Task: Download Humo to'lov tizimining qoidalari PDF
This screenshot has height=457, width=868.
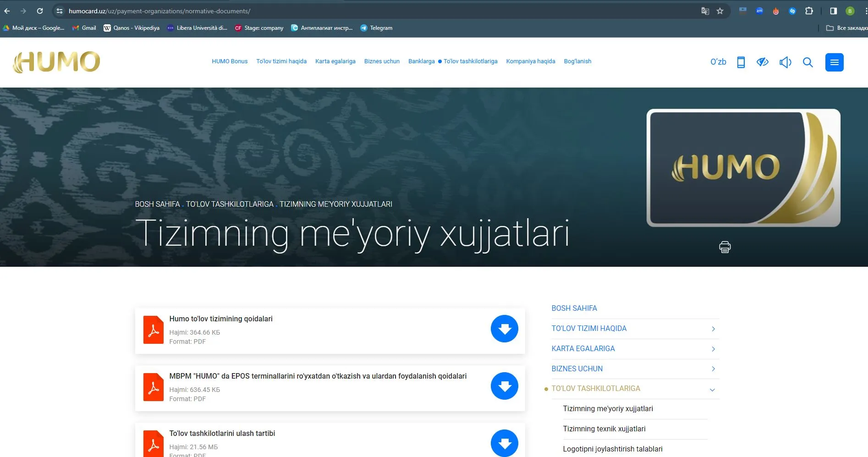Action: click(504, 329)
